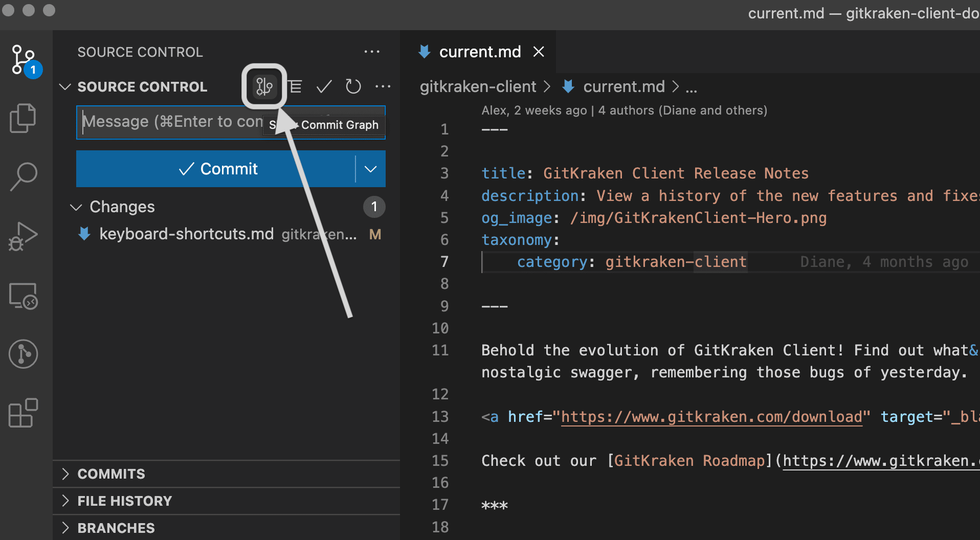Open the GitLens icon in activity bar
This screenshot has height=540, width=980.
pos(24,354)
